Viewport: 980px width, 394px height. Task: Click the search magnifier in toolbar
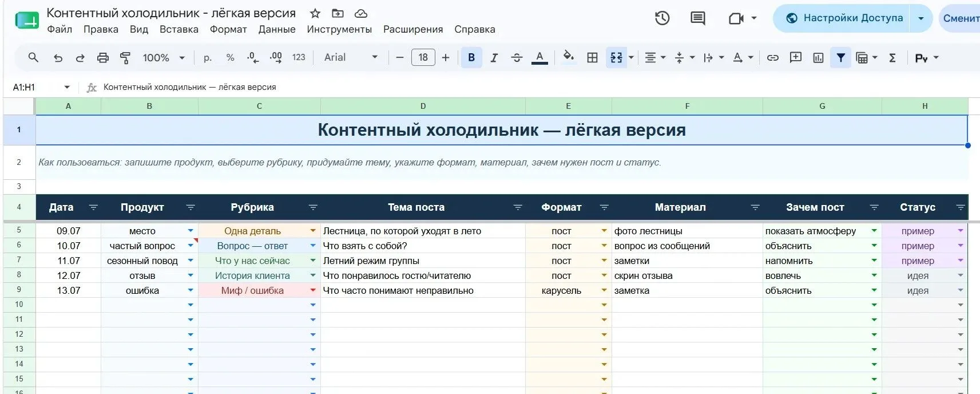[33, 57]
